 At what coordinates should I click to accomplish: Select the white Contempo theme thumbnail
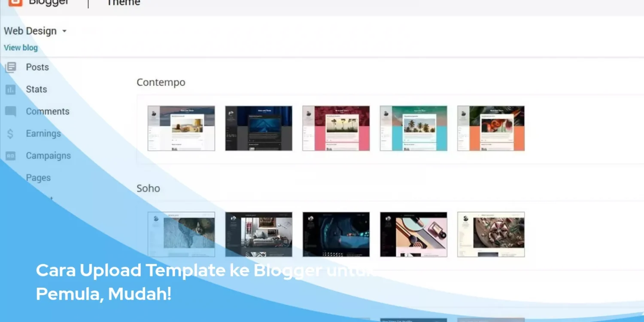181,128
